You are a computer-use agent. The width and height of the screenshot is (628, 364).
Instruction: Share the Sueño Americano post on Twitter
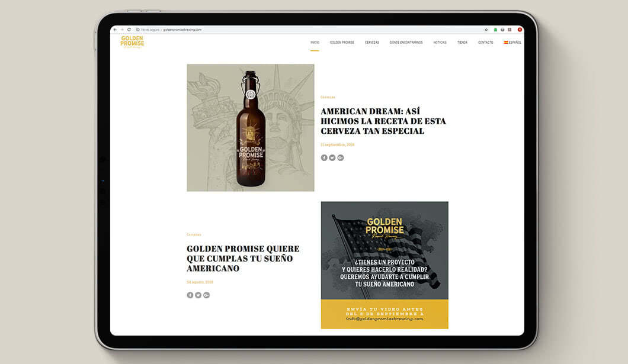click(198, 295)
